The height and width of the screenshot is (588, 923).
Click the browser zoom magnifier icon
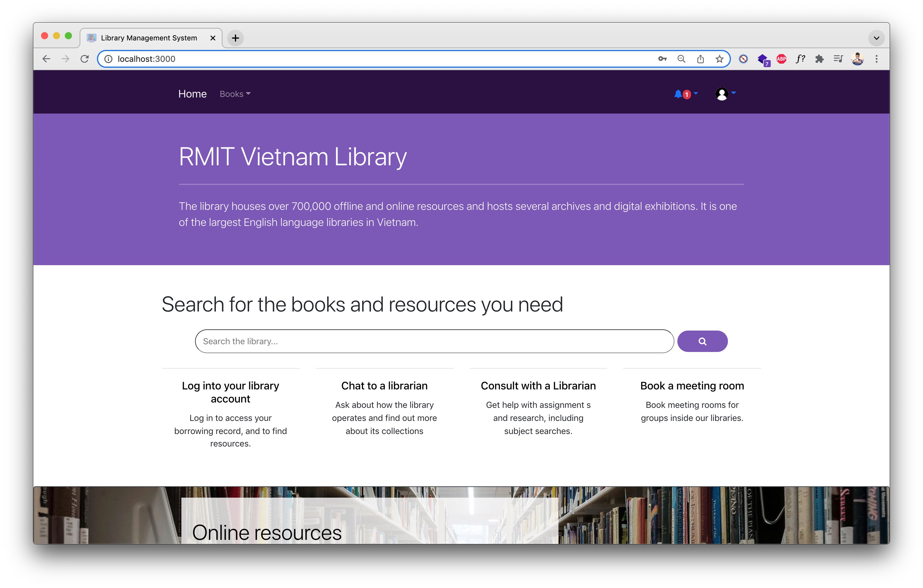[x=682, y=59]
